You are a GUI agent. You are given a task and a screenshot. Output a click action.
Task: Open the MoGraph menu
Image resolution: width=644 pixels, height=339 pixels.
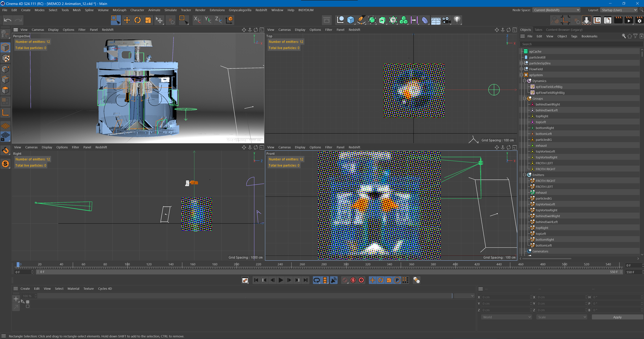pyautogui.click(x=119, y=10)
